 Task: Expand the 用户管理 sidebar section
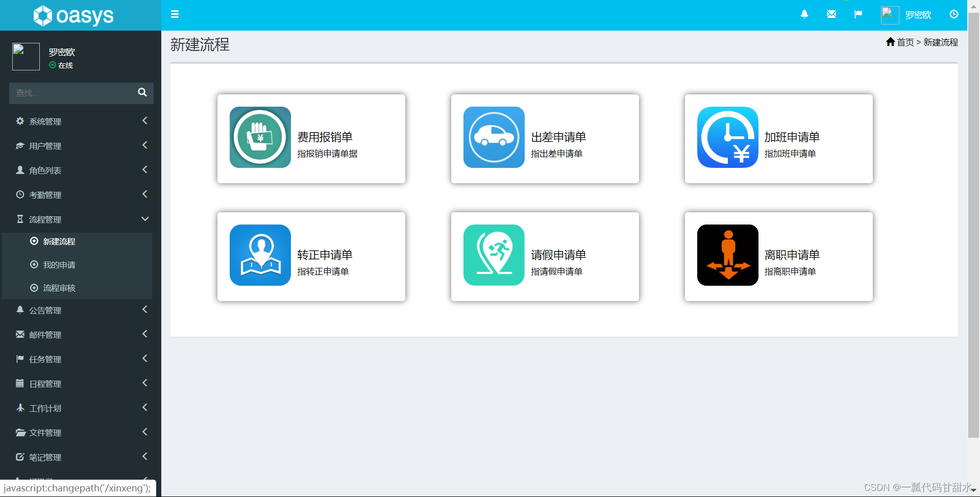point(77,145)
